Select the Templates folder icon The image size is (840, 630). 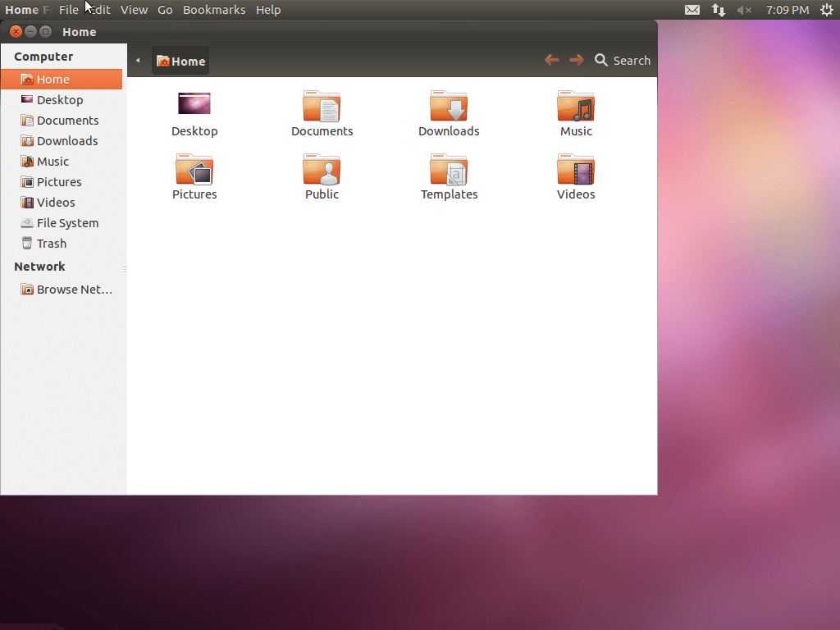tap(449, 170)
